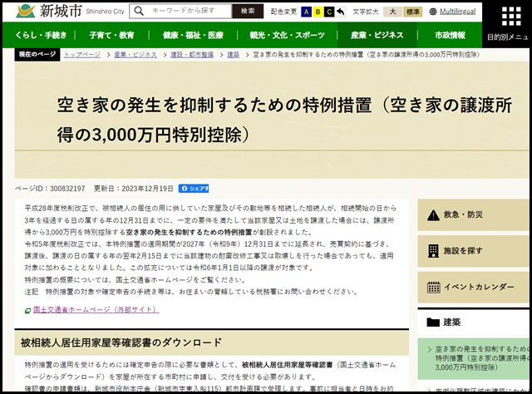Click calendar icon for イベントカレンダー
The width and height of the screenshot is (532, 394).
point(434,288)
